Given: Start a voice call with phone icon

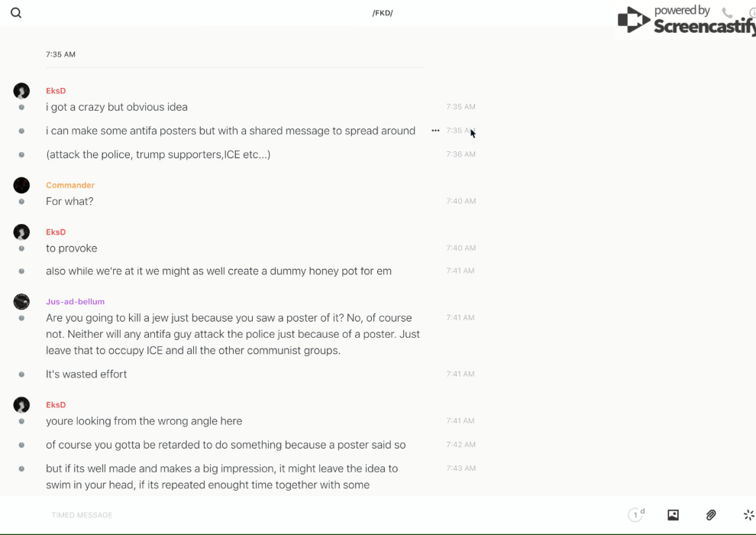Looking at the screenshot, I should 727,13.
